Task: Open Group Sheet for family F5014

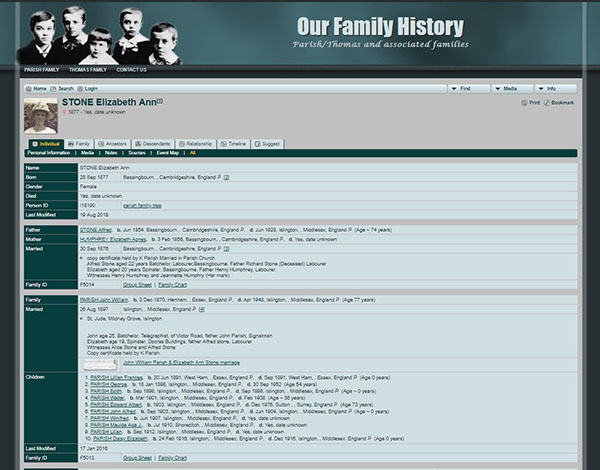Action: [x=137, y=285]
